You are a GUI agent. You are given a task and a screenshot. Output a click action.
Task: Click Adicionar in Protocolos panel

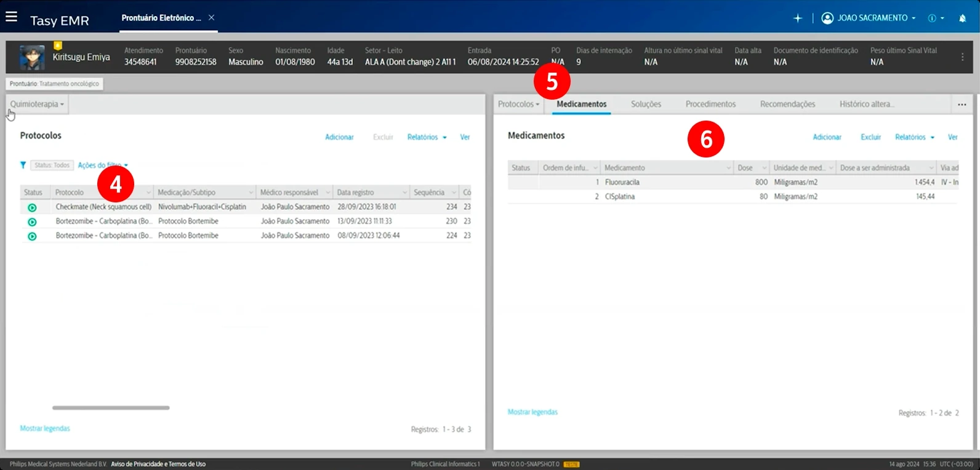pyautogui.click(x=339, y=137)
